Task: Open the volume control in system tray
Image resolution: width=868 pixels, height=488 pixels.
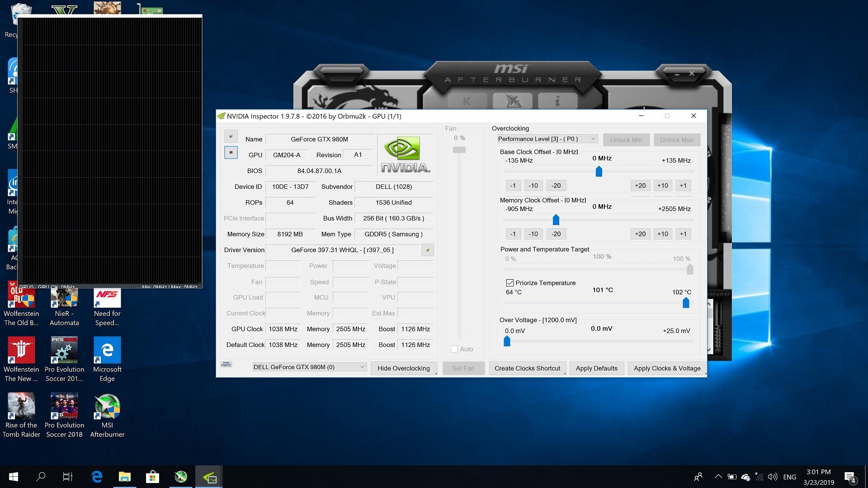Action: point(773,477)
